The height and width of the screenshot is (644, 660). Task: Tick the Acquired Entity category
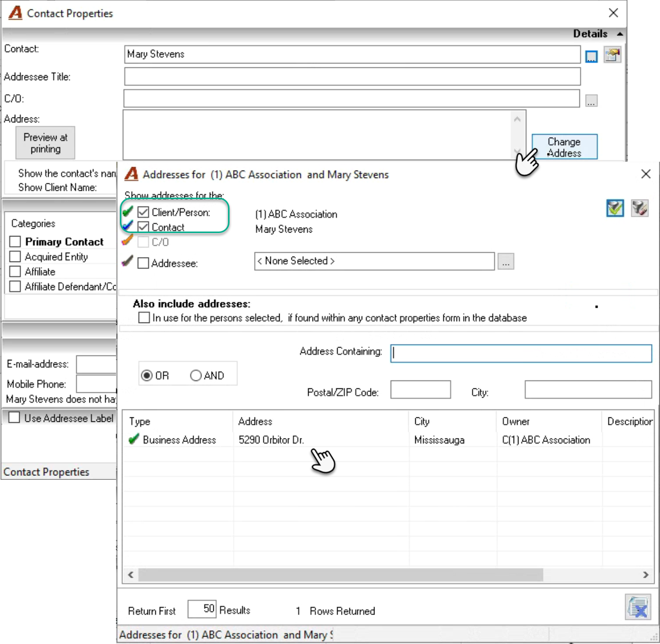pos(15,257)
